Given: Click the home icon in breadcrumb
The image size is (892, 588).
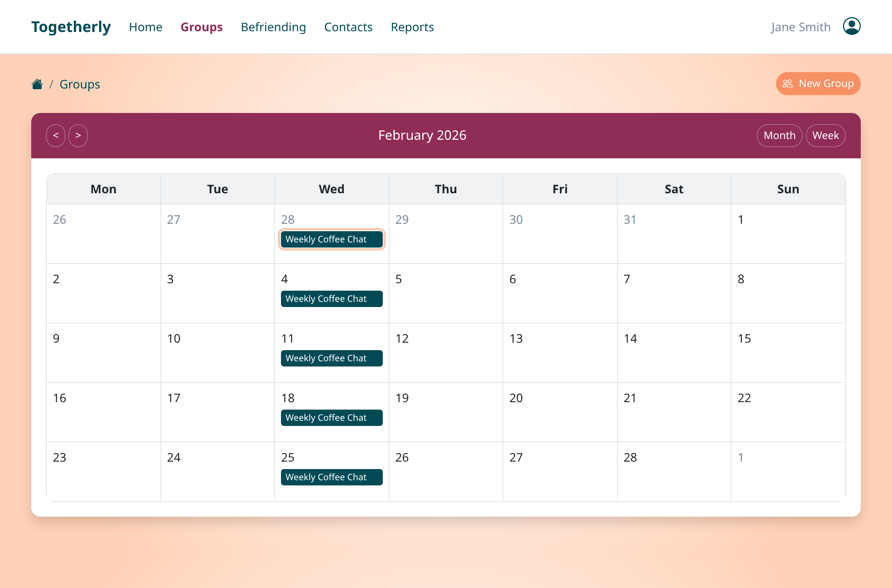Looking at the screenshot, I should pyautogui.click(x=37, y=84).
